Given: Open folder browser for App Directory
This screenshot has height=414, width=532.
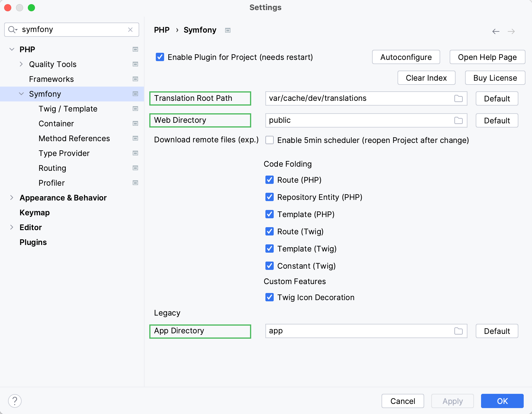Looking at the screenshot, I should [458, 331].
